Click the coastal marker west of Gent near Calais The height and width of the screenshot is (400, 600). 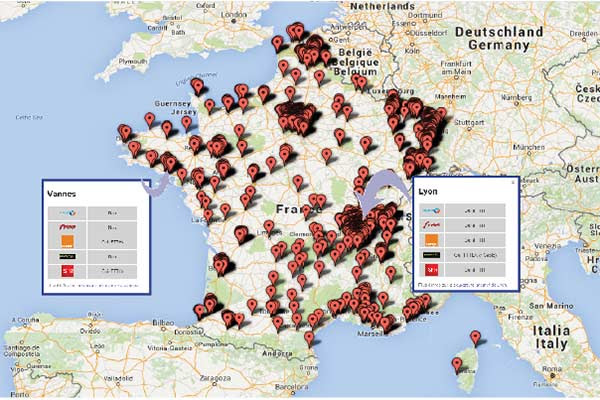point(277,44)
